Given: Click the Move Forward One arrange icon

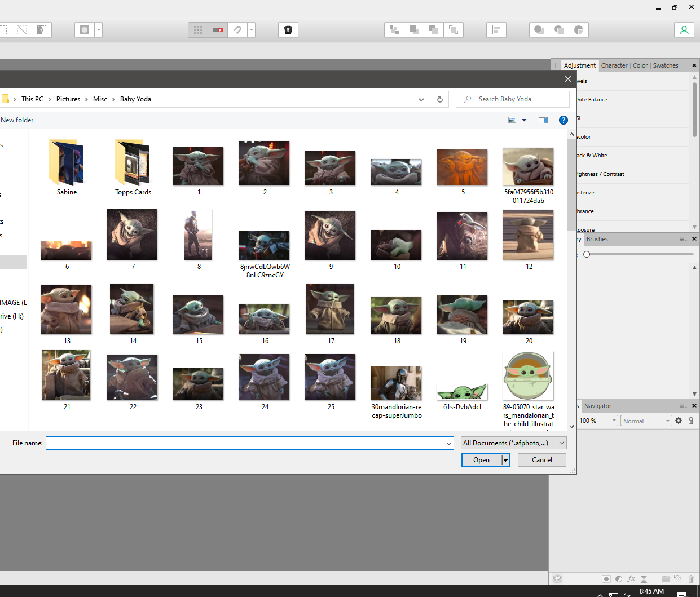Looking at the screenshot, I should tap(434, 30).
